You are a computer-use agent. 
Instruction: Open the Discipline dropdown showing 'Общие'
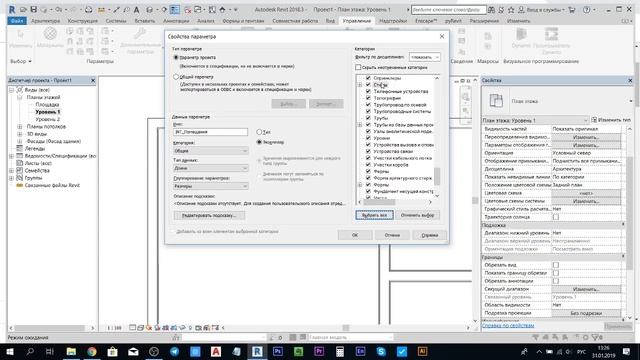click(211, 151)
